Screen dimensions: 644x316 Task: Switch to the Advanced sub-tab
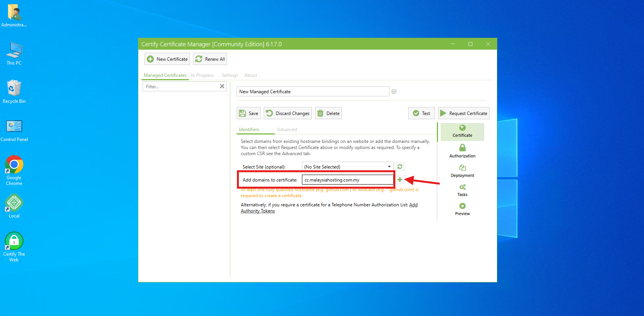click(287, 130)
